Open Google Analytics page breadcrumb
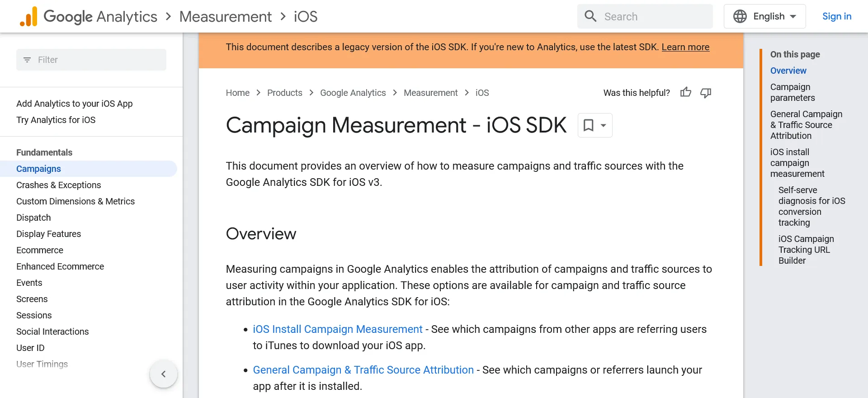Viewport: 868px width, 398px height. tap(353, 93)
